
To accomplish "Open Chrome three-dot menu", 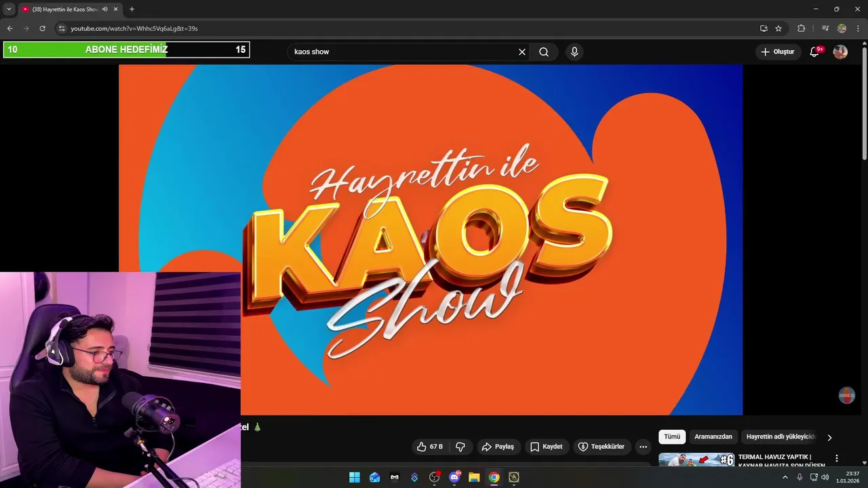I will [x=858, y=28].
